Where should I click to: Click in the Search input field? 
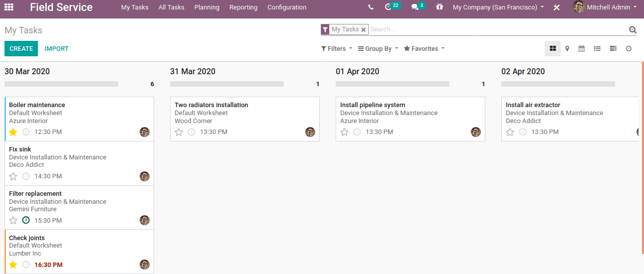point(498,29)
